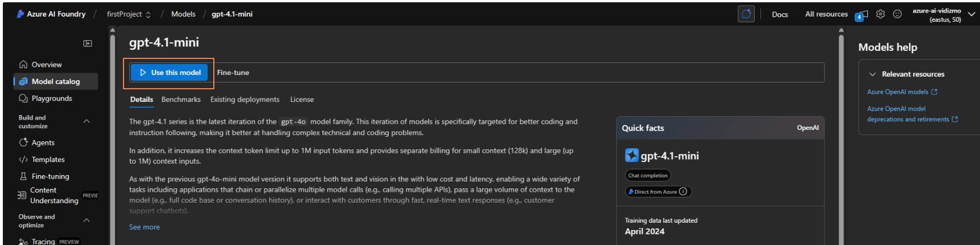Open Templates in the sidebar
Viewport: 980px width, 245px height.
pos(48,160)
